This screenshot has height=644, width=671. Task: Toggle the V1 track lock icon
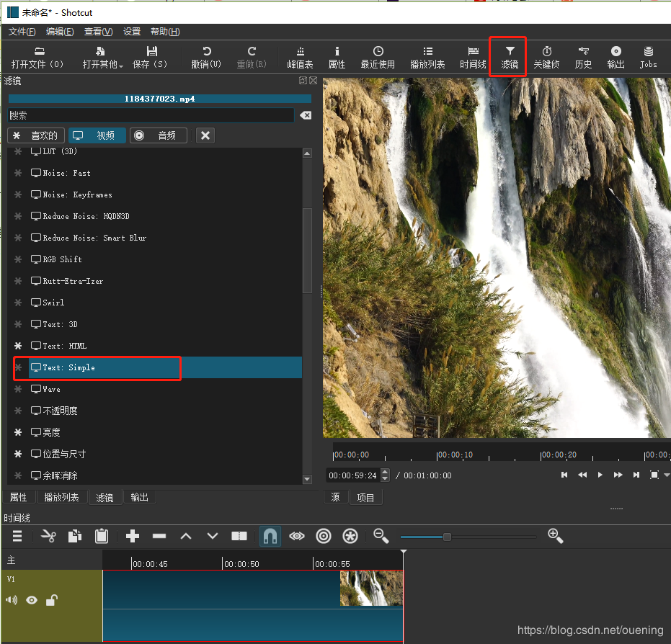click(51, 600)
